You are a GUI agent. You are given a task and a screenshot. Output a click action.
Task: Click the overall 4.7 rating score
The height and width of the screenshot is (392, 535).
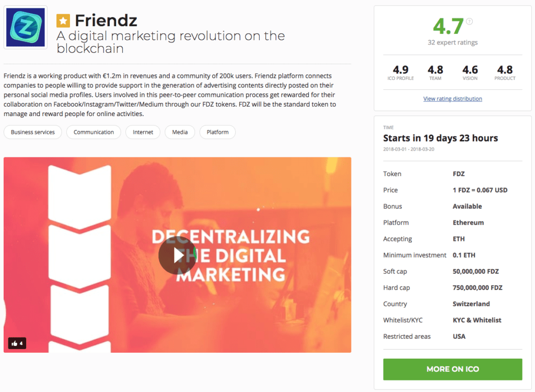448,26
